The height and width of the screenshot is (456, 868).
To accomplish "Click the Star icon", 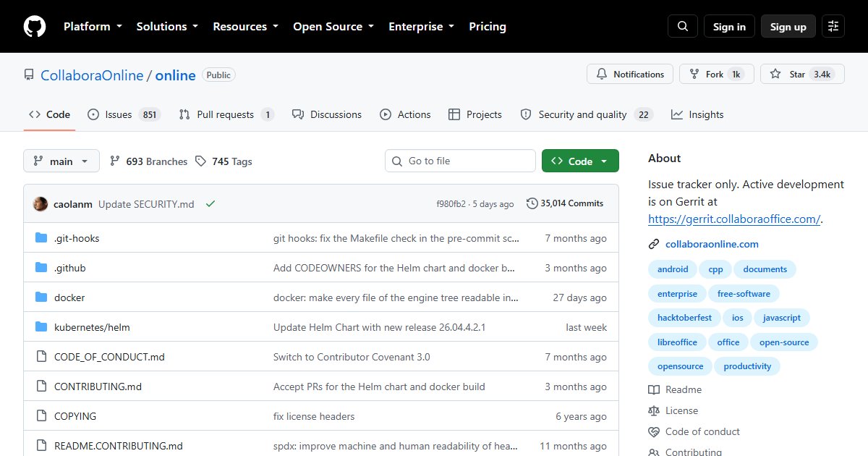I will pos(775,74).
